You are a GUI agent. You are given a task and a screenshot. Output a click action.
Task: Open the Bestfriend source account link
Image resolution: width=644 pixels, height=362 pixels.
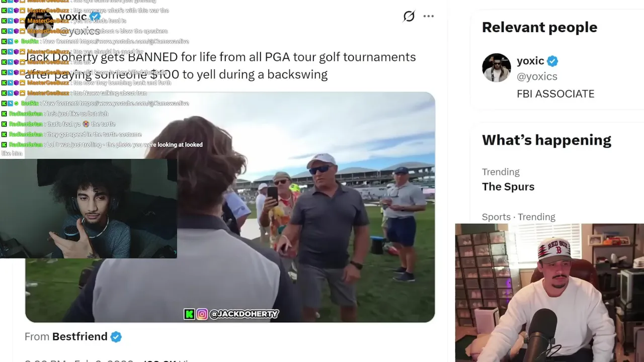pyautogui.click(x=80, y=336)
